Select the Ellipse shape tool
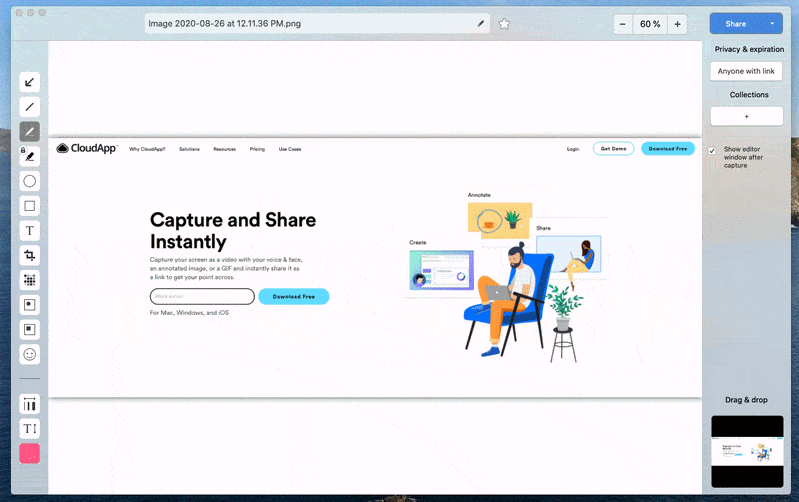The width and height of the screenshot is (799, 502). click(30, 181)
